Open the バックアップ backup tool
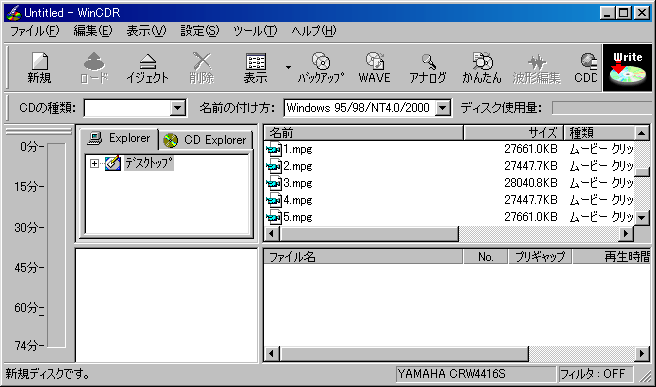Image resolution: width=656 pixels, height=387 pixels. pos(320,68)
